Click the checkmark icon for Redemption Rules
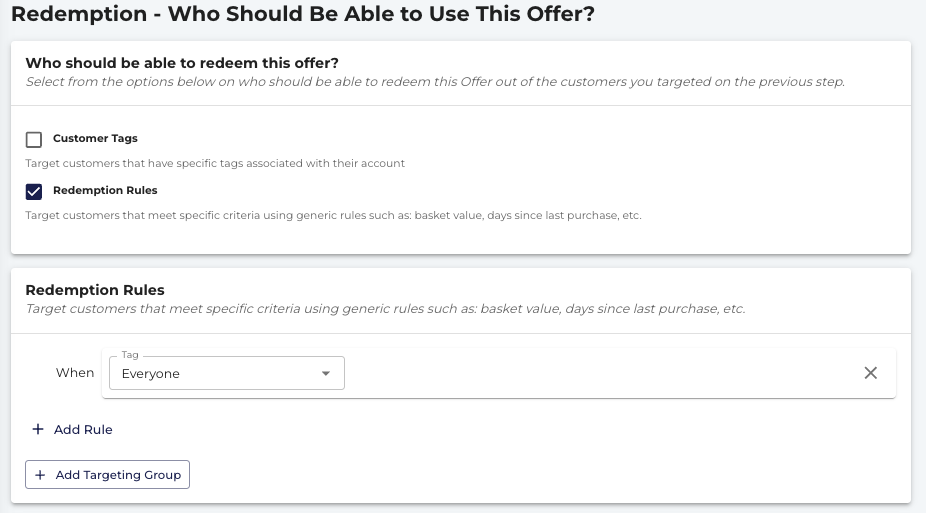 tap(34, 191)
